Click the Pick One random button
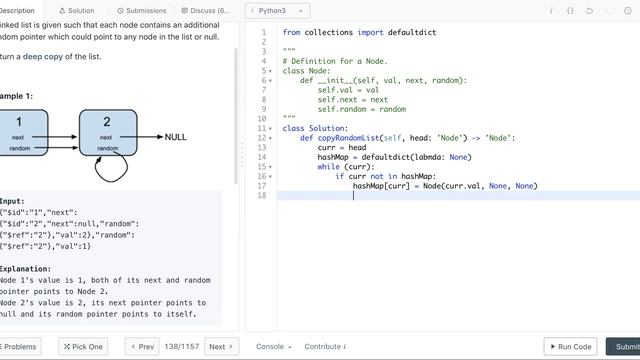Viewport: 640px width, 360px height. click(83, 347)
